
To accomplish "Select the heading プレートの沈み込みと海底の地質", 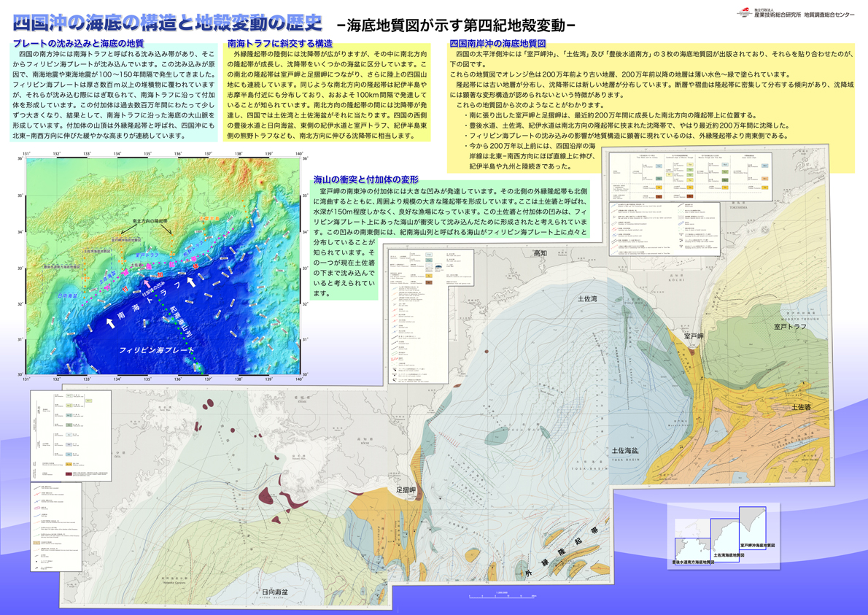I will point(78,43).
